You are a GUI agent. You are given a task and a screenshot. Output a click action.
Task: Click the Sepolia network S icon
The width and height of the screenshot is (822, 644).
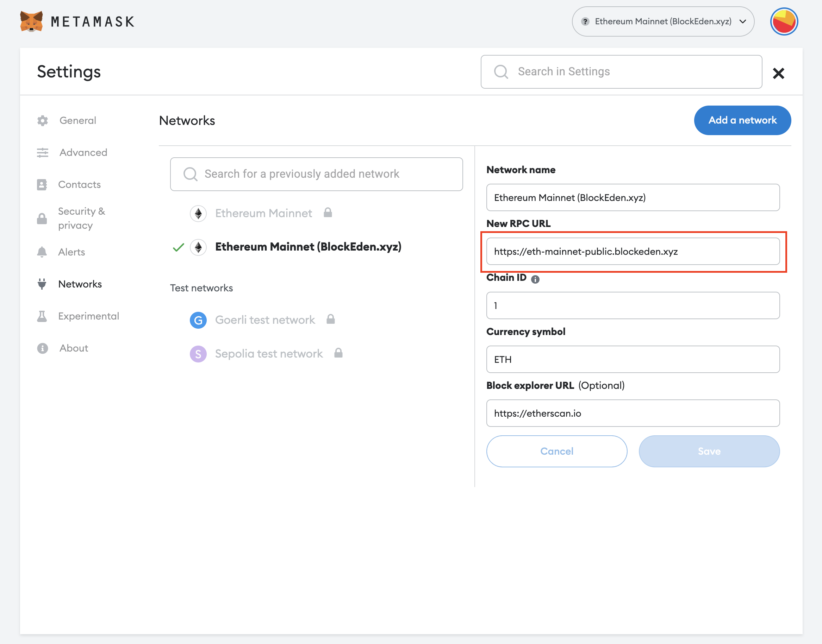(198, 354)
